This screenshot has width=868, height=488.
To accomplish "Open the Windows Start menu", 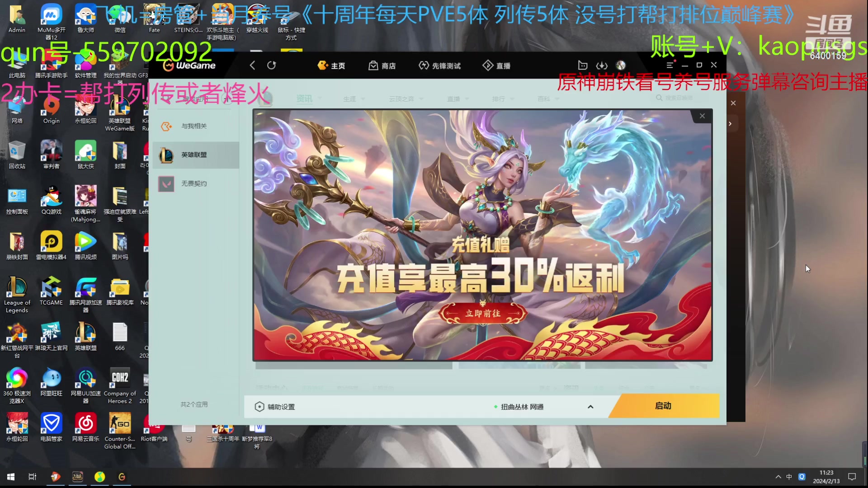I will click(11, 477).
